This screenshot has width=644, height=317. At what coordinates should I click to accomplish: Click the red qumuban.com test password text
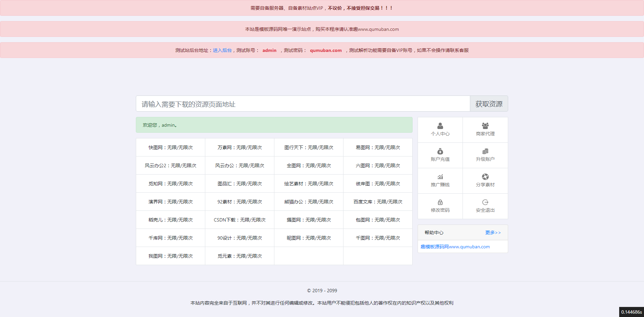[x=326, y=50]
